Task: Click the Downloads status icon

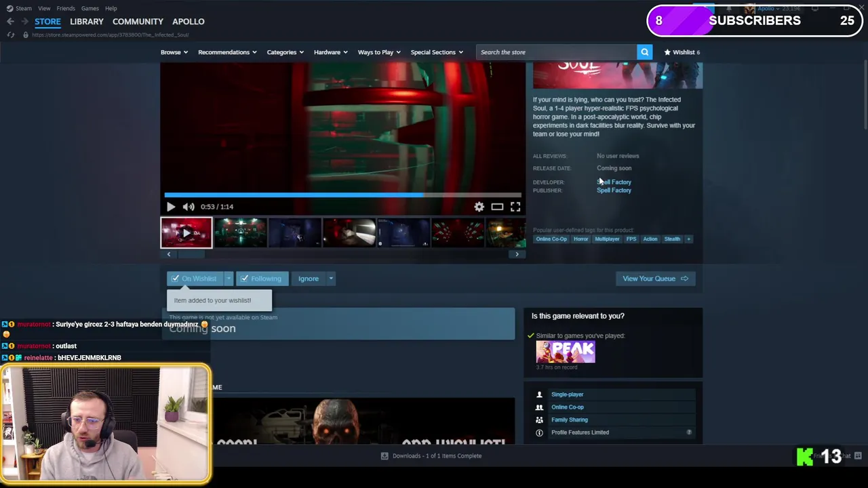Action: (x=384, y=456)
